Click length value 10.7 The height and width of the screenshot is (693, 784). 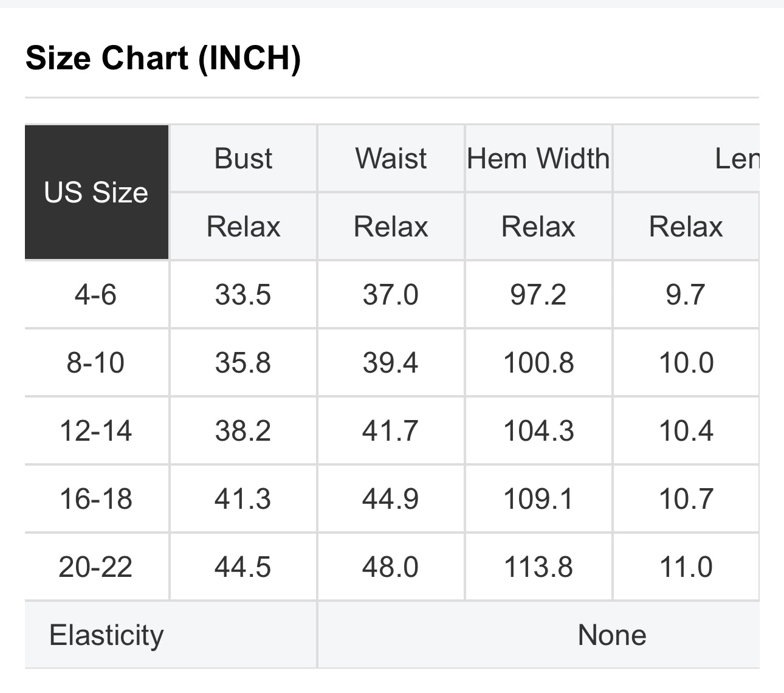coord(686,499)
